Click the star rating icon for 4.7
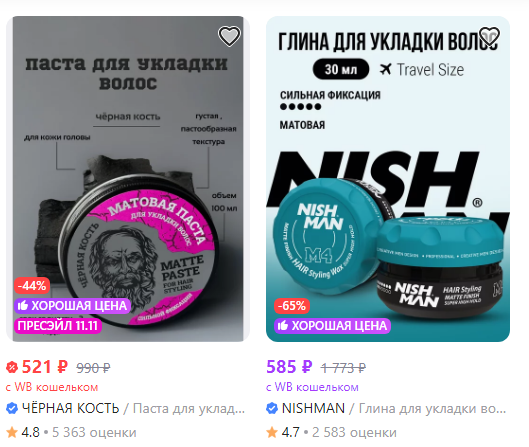The width and height of the screenshot is (529, 447). click(272, 432)
